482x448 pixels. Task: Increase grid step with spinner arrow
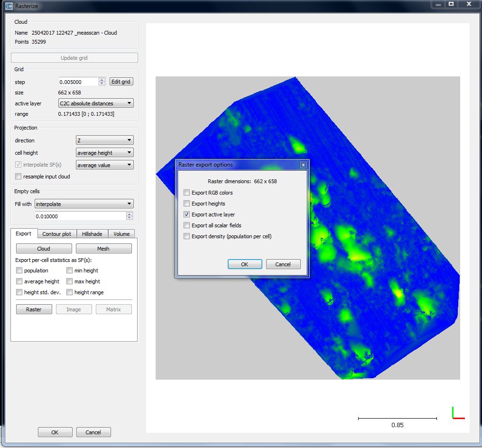click(x=102, y=80)
